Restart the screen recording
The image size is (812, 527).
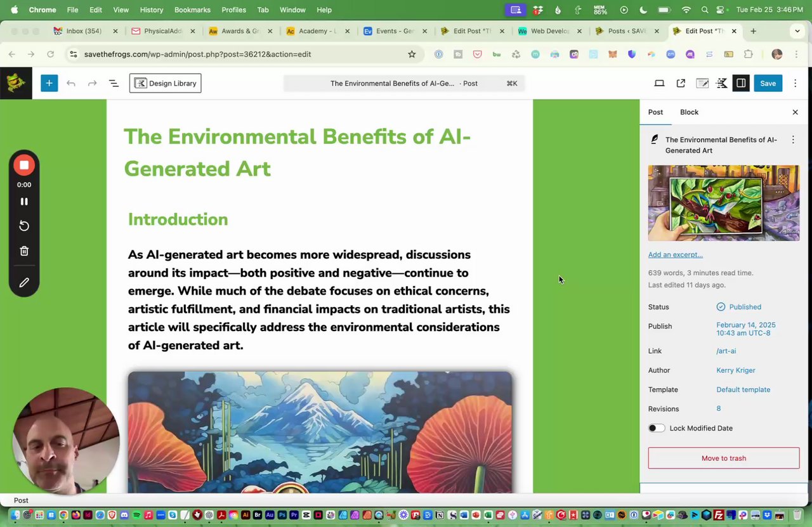(x=24, y=226)
